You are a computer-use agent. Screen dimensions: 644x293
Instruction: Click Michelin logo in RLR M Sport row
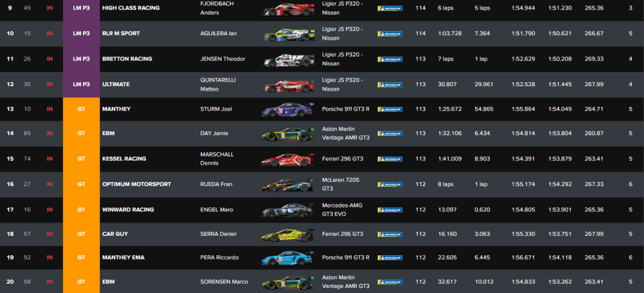(390, 34)
